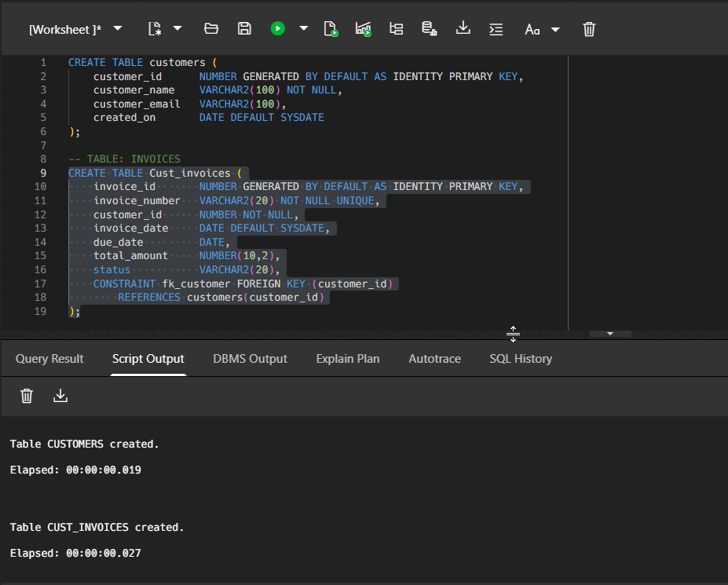The image size is (728, 585).
Task: Clear the worksheet editor with trash icon
Action: click(588, 28)
